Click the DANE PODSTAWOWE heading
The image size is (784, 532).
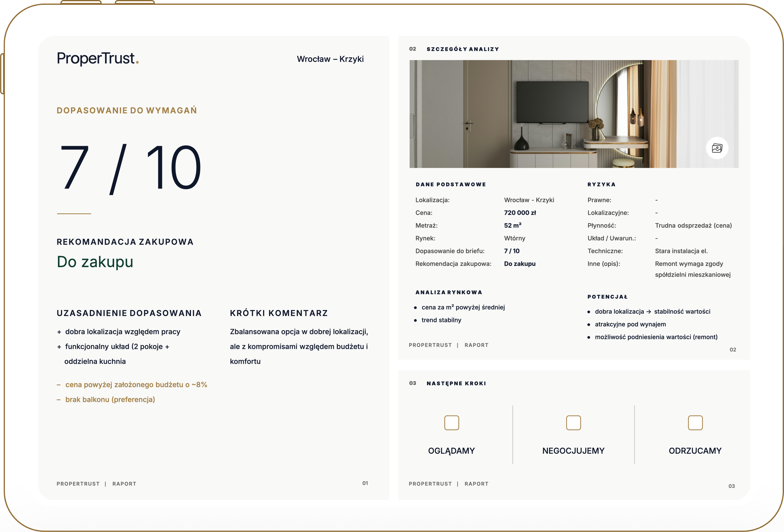pos(451,184)
